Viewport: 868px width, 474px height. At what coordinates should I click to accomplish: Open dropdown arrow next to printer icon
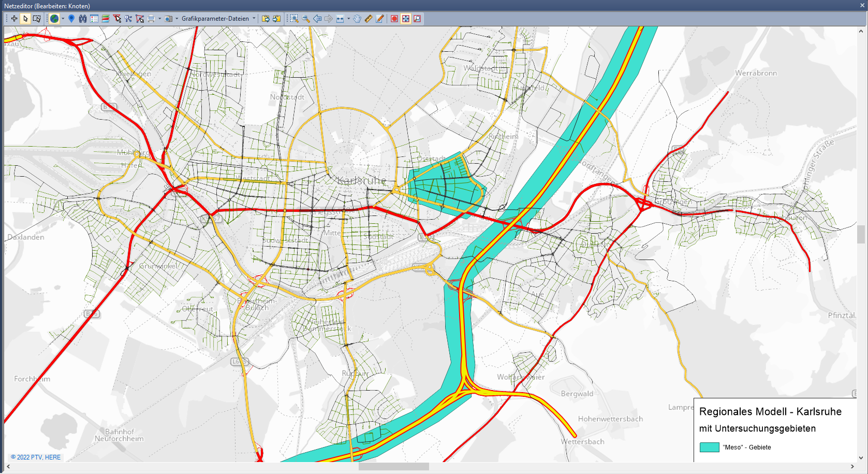(x=159, y=19)
